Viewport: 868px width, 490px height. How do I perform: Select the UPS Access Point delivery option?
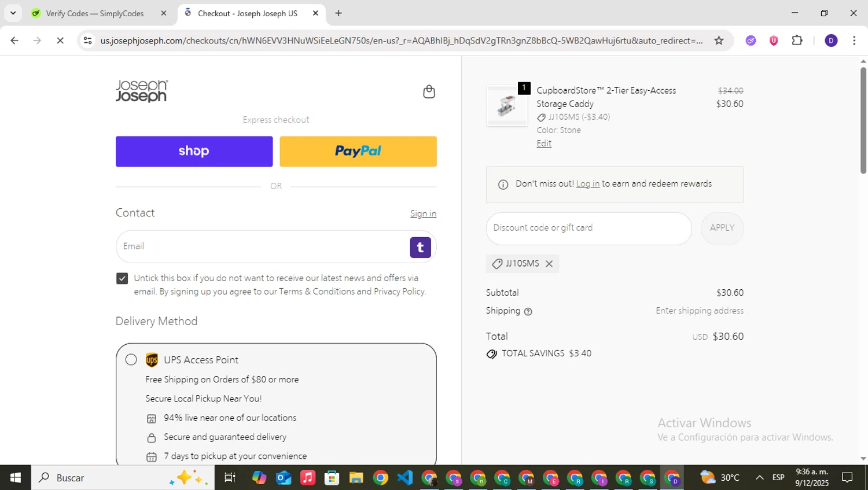(x=131, y=360)
